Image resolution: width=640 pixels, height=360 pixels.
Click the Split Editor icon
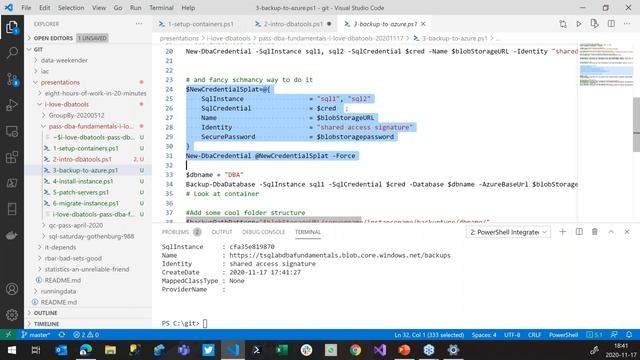coord(611,24)
